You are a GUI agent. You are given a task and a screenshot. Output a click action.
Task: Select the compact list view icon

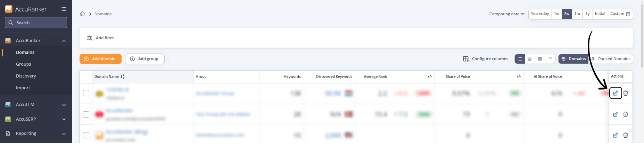(x=530, y=59)
